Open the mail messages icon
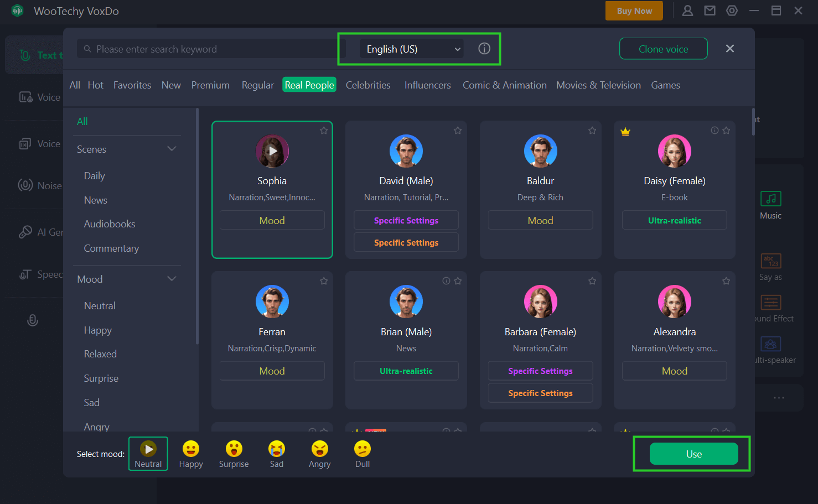The image size is (818, 504). click(x=710, y=11)
